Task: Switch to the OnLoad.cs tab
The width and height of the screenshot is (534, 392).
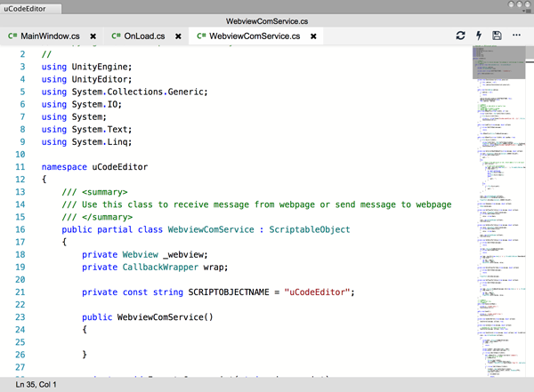Action: [x=144, y=36]
